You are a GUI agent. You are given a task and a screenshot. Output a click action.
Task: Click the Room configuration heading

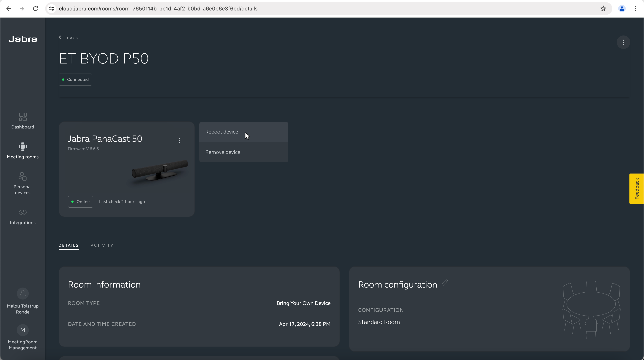coord(398,285)
